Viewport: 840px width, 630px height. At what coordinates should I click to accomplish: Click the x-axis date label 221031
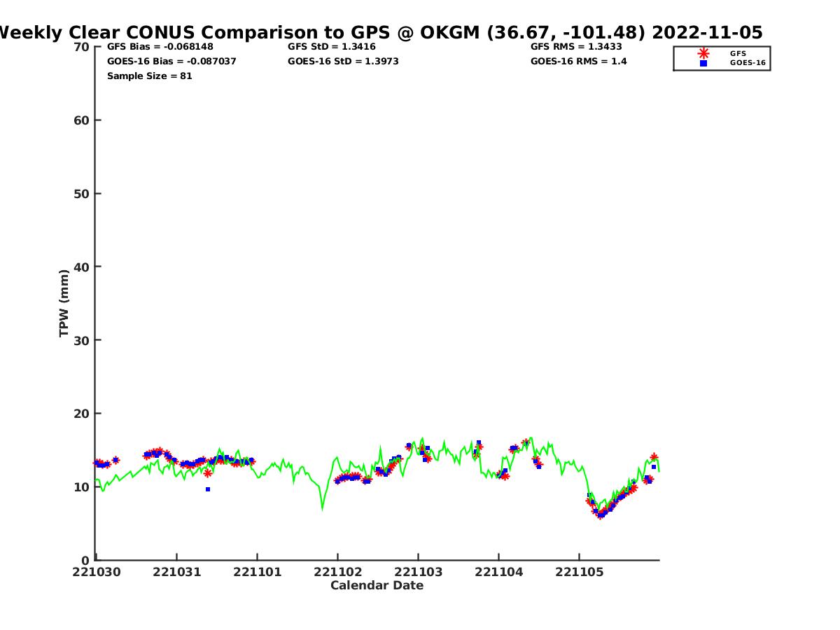pos(176,572)
